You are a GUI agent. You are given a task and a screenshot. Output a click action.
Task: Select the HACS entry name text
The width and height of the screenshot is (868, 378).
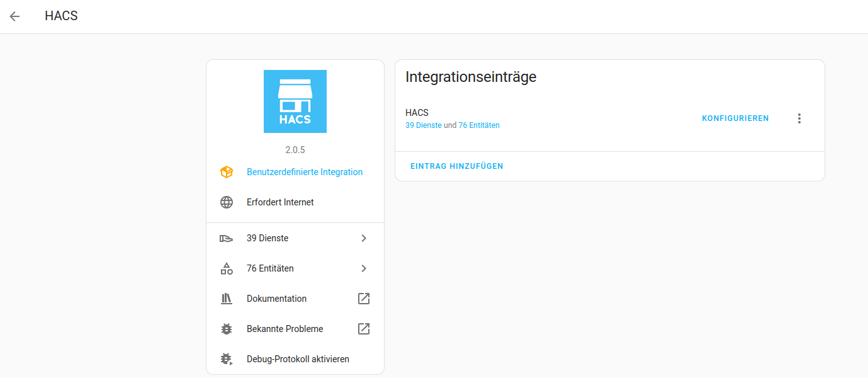417,113
